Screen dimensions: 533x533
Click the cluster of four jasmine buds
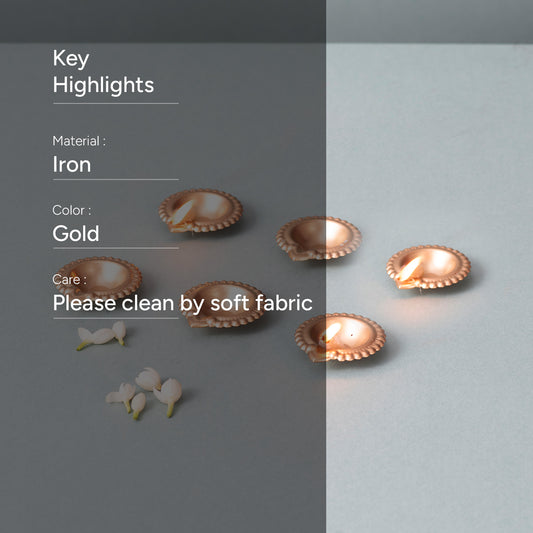pyautogui.click(x=144, y=393)
